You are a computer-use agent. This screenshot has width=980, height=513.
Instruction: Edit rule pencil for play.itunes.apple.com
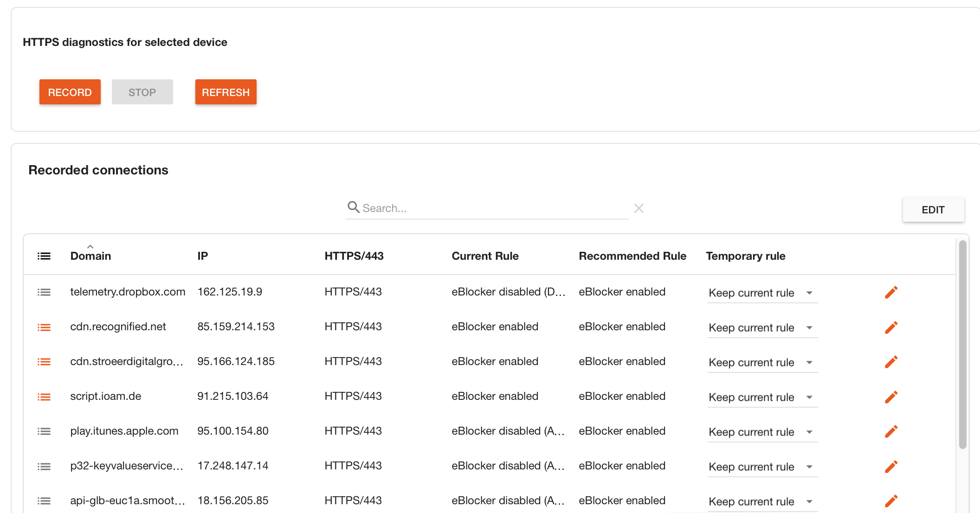tap(891, 431)
